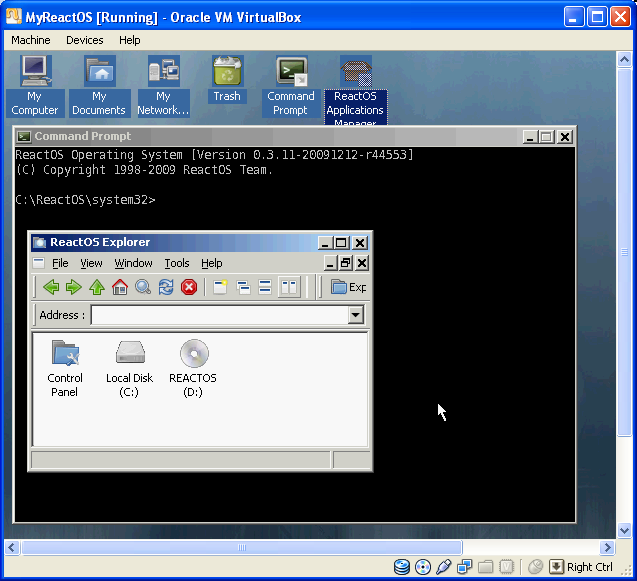Select the My Computer desktop icon
Viewport: 637px width, 581px height.
coord(35,86)
